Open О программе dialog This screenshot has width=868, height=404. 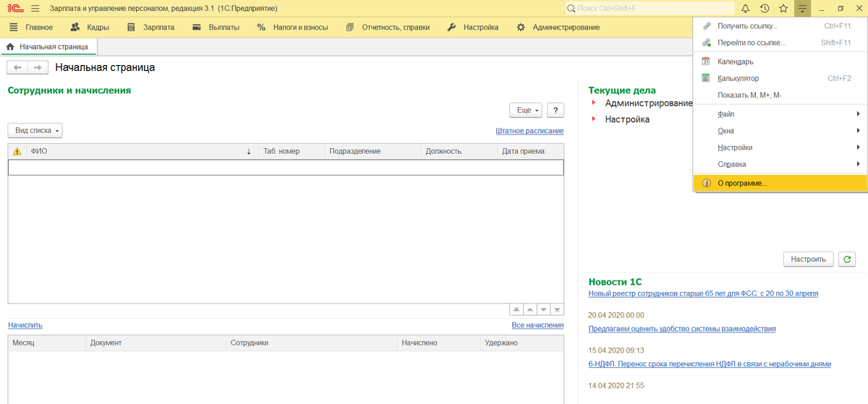pyautogui.click(x=780, y=184)
